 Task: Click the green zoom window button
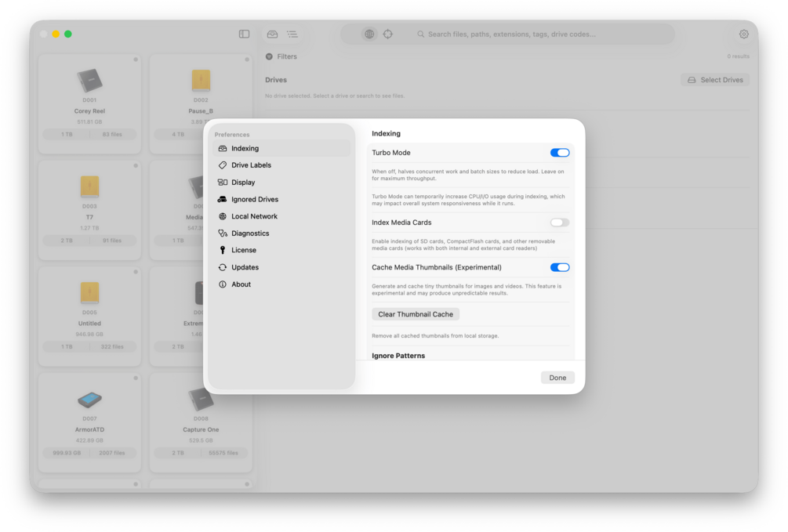[68, 34]
